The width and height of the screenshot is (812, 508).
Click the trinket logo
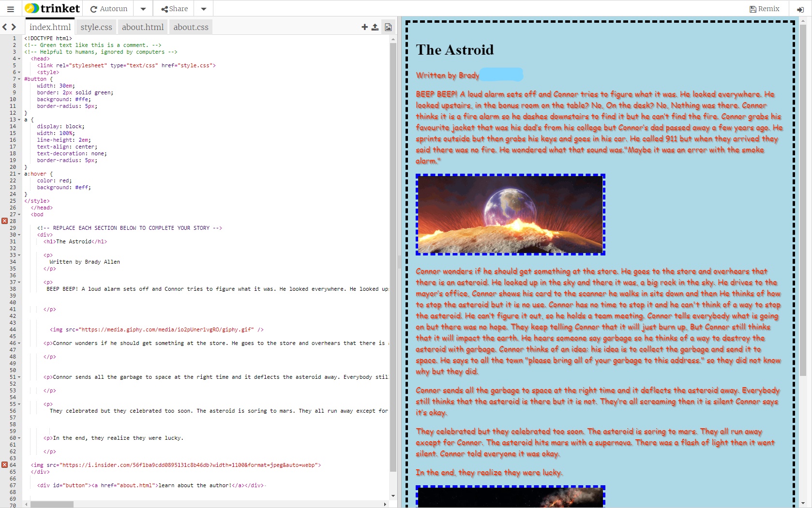(x=52, y=9)
